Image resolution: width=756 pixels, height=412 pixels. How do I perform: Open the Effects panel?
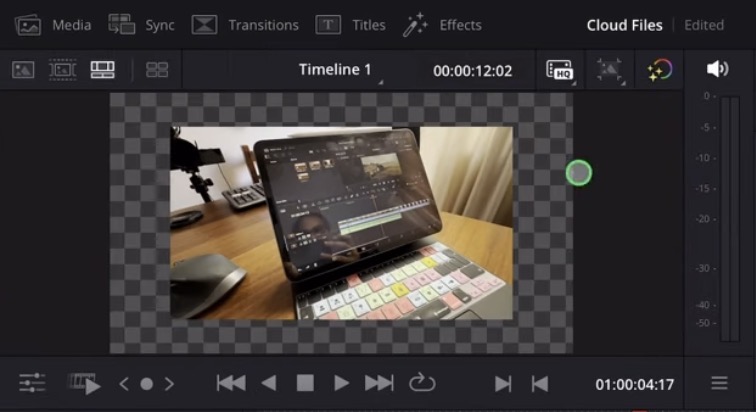point(442,25)
